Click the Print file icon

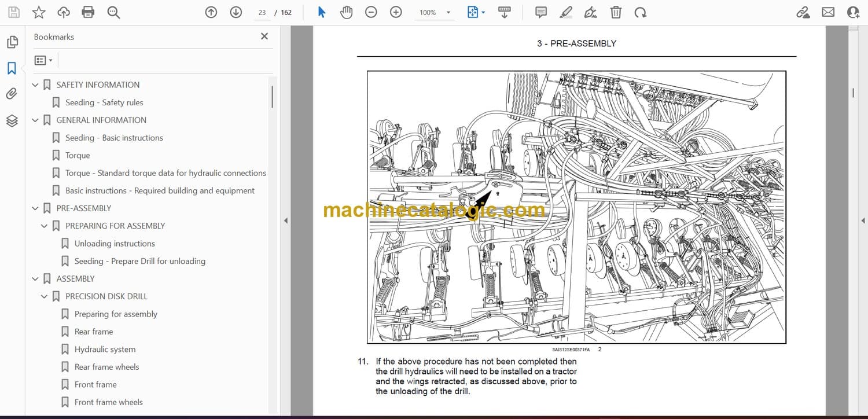pyautogui.click(x=88, y=12)
